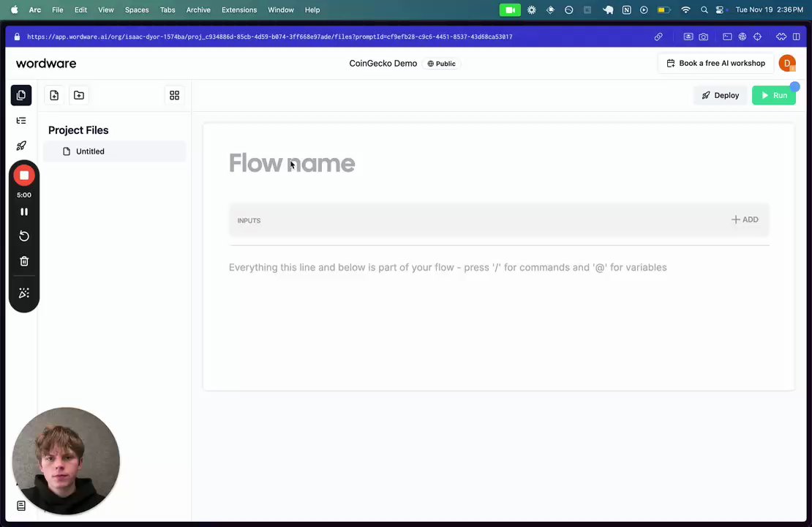Open the code brackets extension icon

click(x=781, y=37)
